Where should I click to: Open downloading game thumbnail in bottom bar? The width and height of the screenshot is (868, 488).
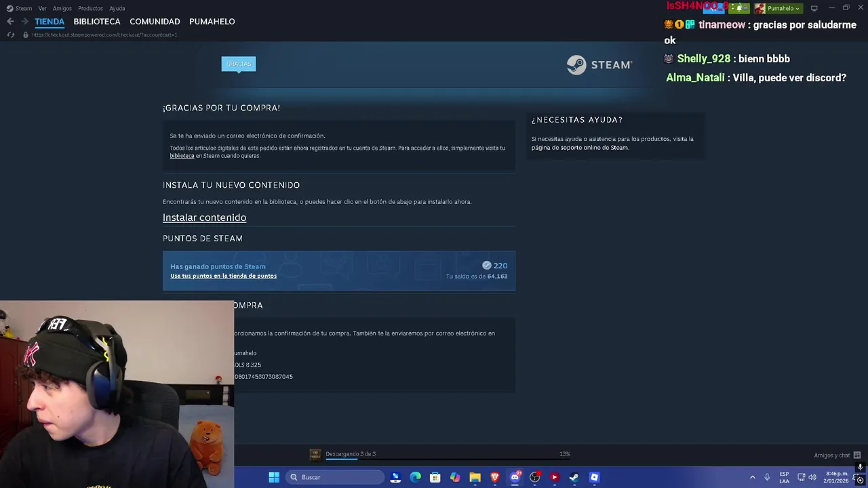(315, 454)
